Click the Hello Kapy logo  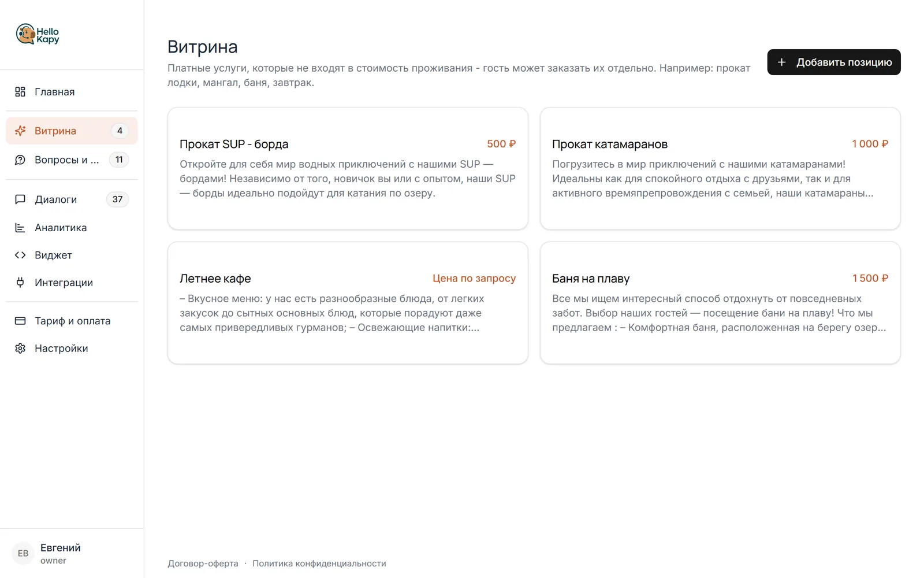(38, 35)
